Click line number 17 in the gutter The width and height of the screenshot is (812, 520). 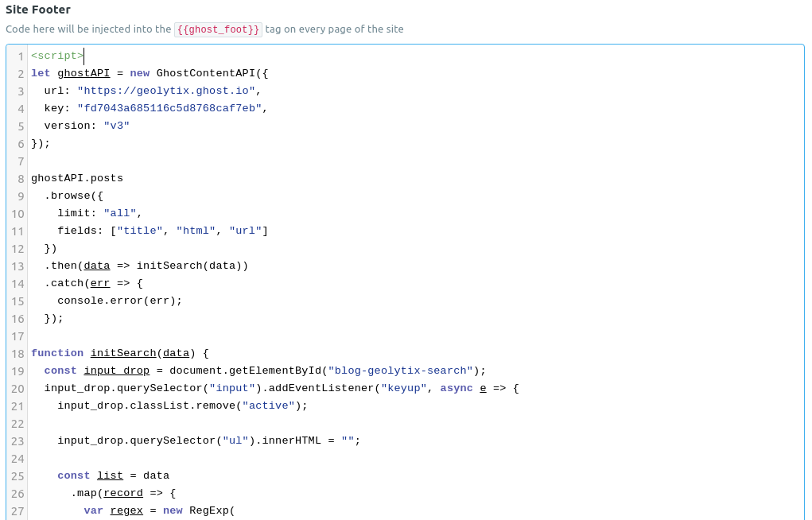(x=18, y=336)
